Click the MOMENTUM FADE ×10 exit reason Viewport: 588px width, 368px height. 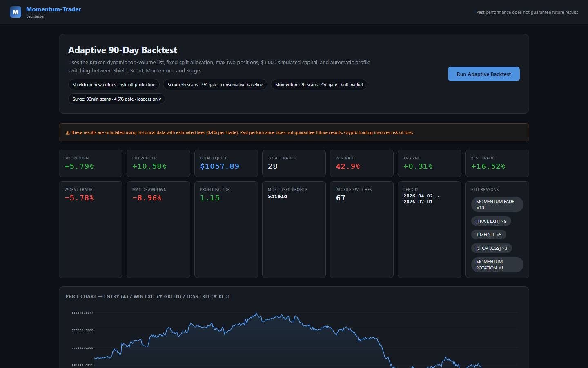(x=497, y=204)
